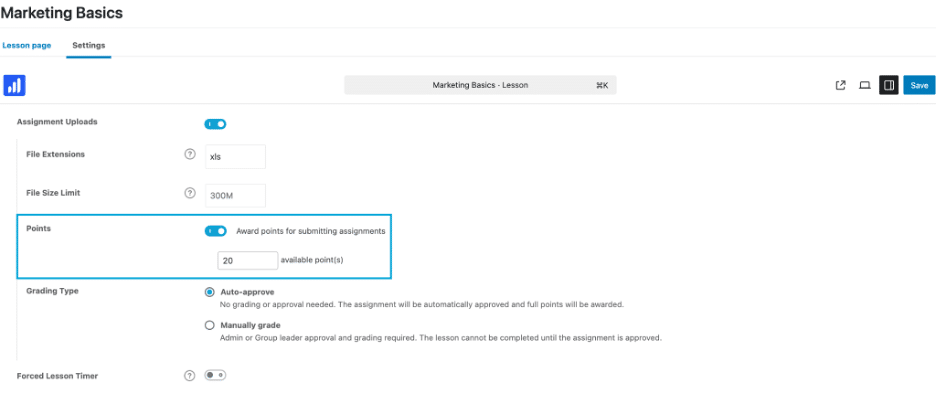Toggle the settings sidebar panel icon
Viewport: 936px width, 404px height.
889,85
